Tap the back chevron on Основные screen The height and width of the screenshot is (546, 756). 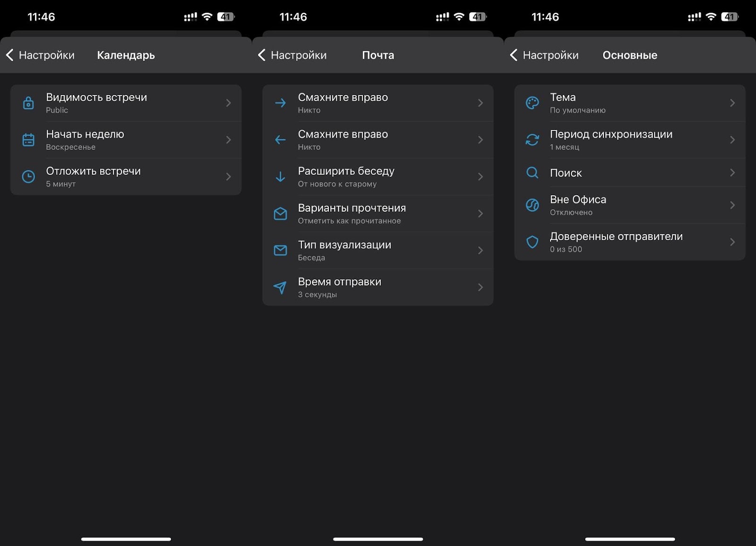(x=514, y=55)
